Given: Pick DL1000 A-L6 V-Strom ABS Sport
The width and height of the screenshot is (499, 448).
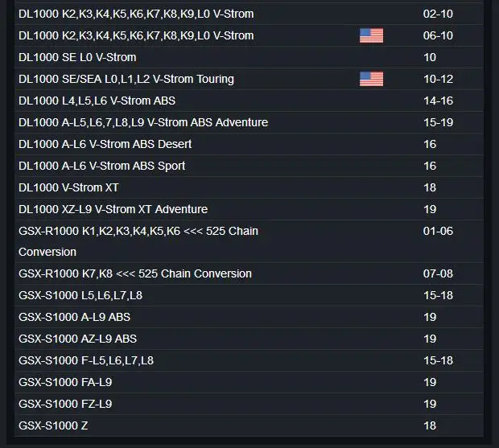Looking at the screenshot, I should (x=101, y=166).
